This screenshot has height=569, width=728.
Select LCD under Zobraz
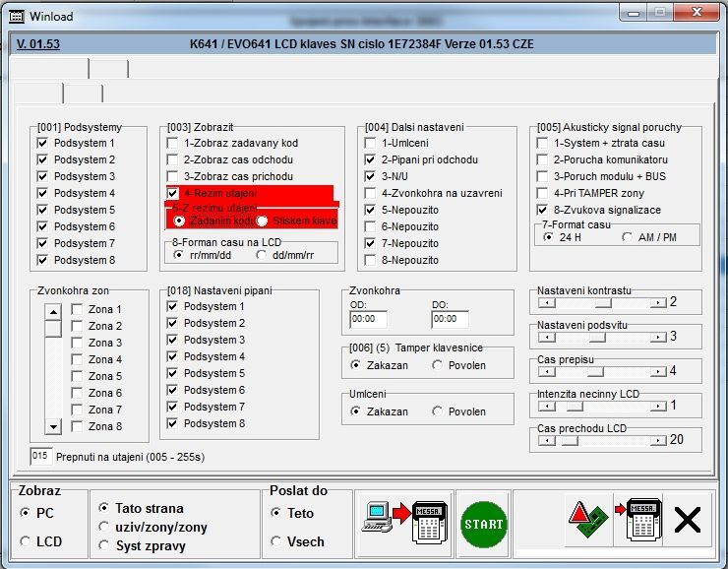click(26, 540)
